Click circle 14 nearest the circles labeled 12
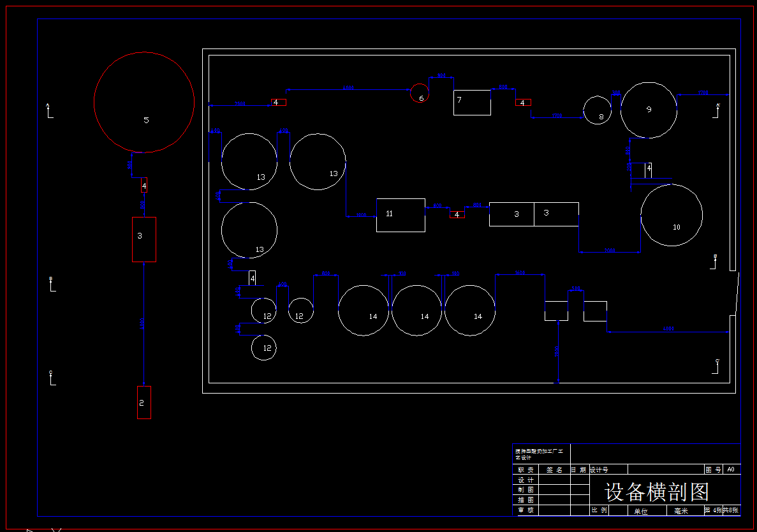This screenshot has width=757, height=532. point(364,311)
